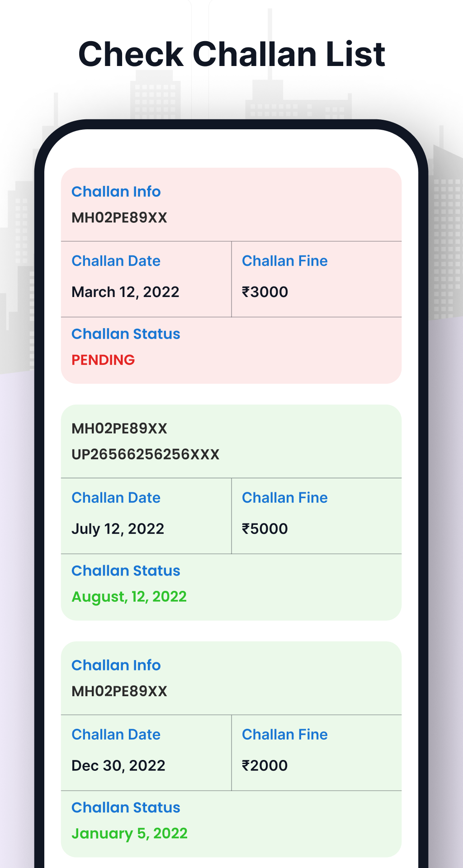Tap Challan Fine label in the pink card
463x868 pixels.
pos(285,261)
